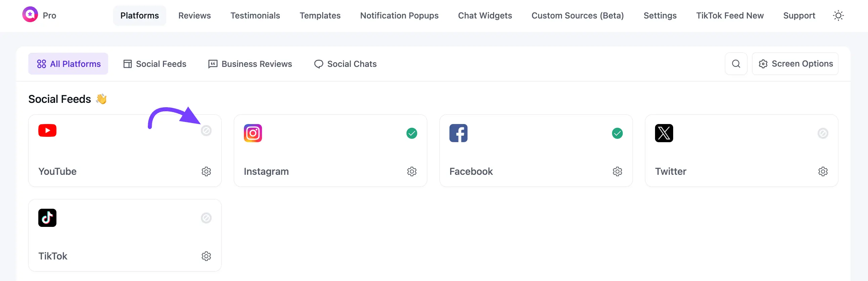Filter by Social Feeds
868x281 pixels.
[155, 64]
